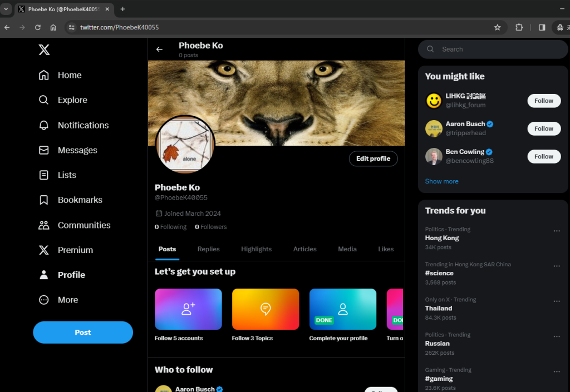The image size is (570, 392).
Task: Reload the page in the browser
Action: click(x=37, y=27)
